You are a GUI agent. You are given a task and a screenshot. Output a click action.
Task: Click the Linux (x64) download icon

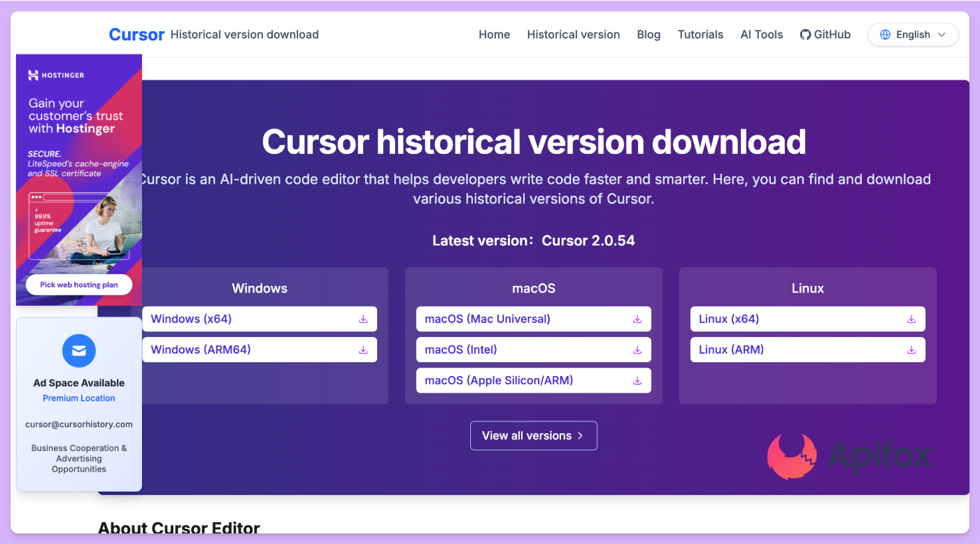tap(911, 319)
